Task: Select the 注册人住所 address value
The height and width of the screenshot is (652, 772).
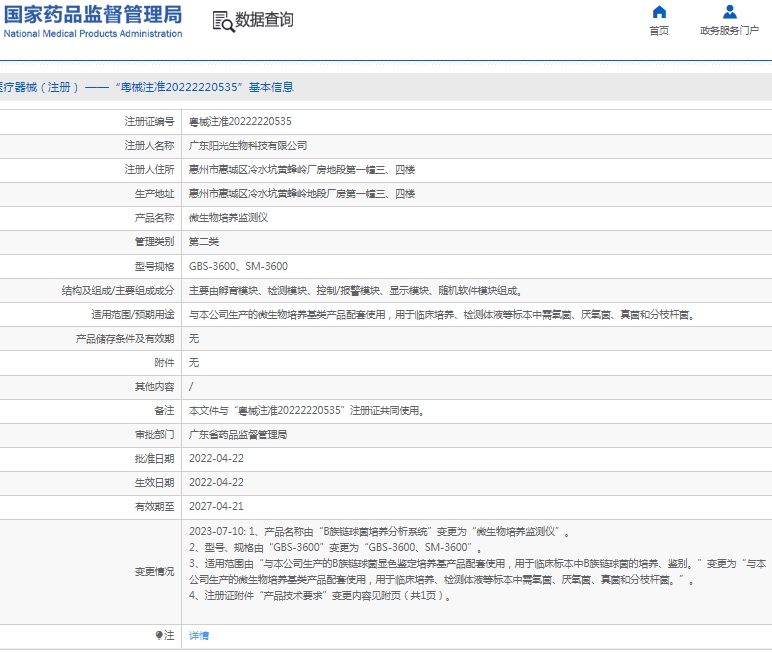Action: (x=302, y=169)
